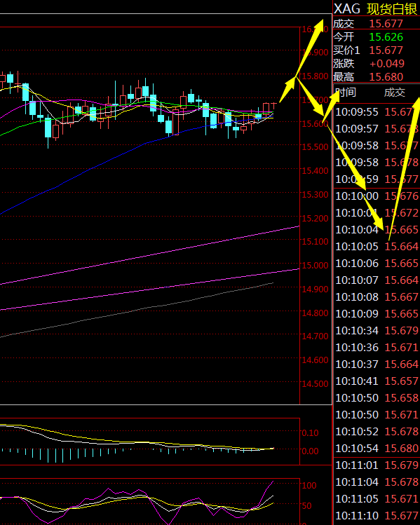Click the XAG 现货白银 instrument title
This screenshot has height=525, width=420.
(x=376, y=8)
